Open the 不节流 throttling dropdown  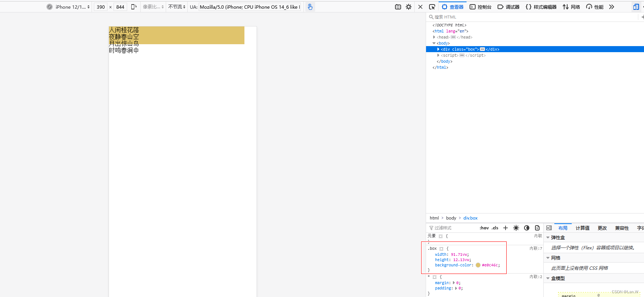[177, 7]
